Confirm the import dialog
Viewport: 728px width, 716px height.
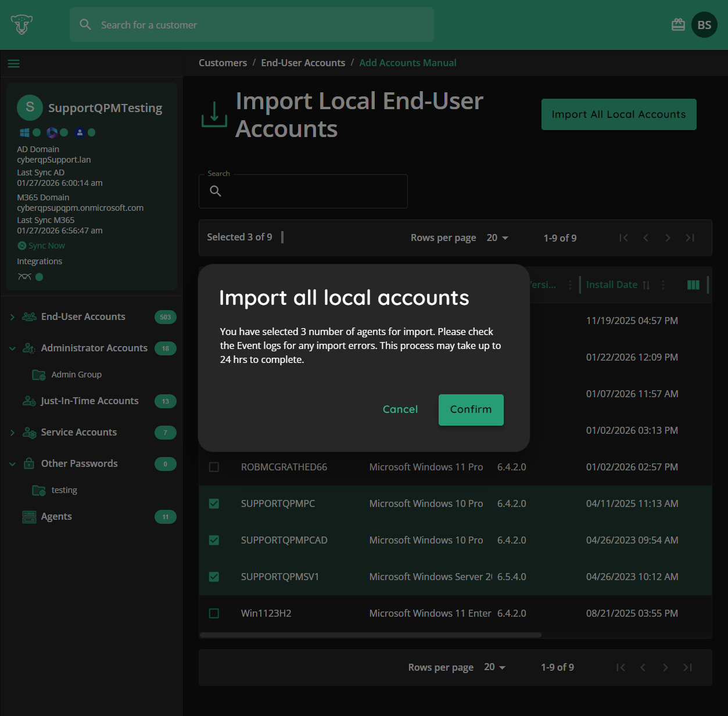[471, 409]
